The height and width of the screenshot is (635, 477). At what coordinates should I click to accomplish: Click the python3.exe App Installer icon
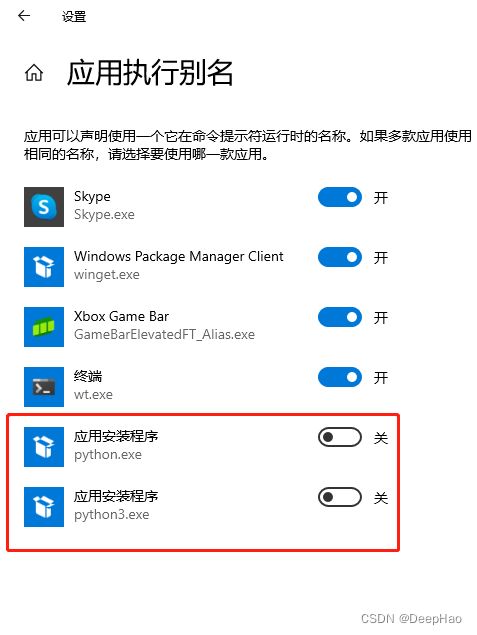pyautogui.click(x=44, y=507)
